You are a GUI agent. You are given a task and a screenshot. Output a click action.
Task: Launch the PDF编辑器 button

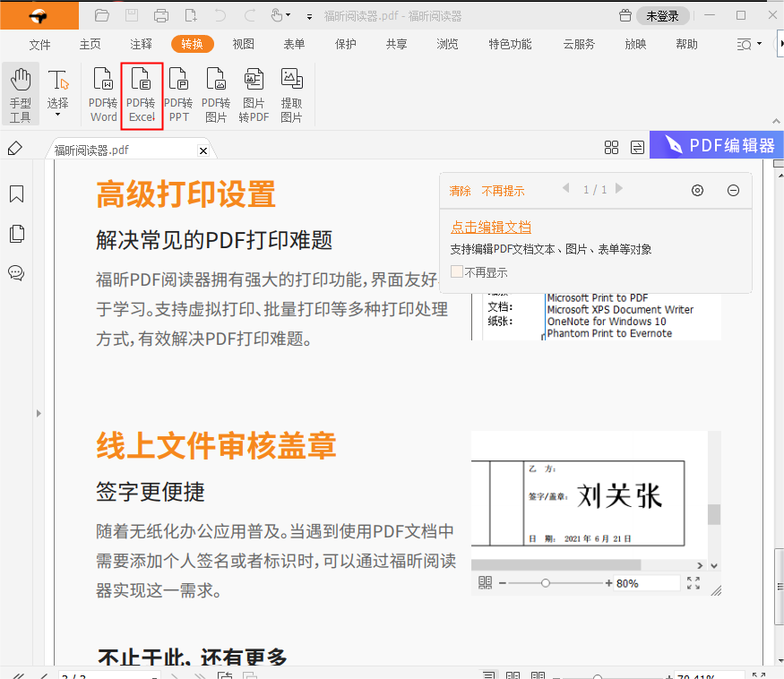click(x=719, y=144)
